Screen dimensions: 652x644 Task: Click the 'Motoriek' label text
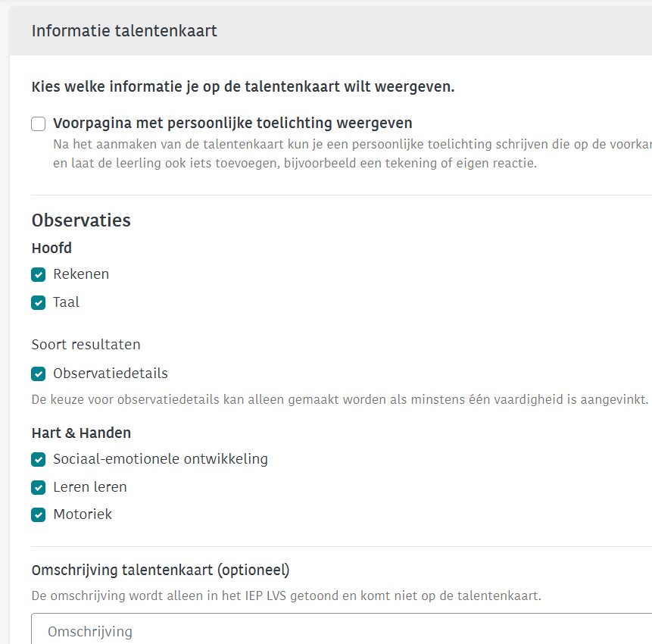[83, 514]
